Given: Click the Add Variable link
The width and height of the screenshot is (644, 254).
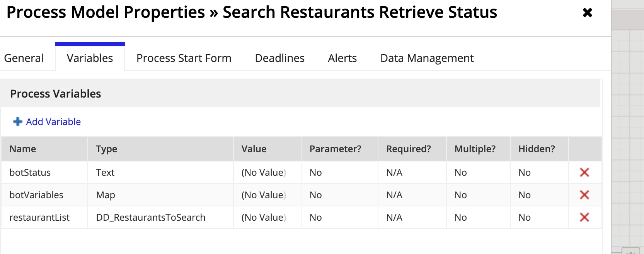Looking at the screenshot, I should [53, 122].
